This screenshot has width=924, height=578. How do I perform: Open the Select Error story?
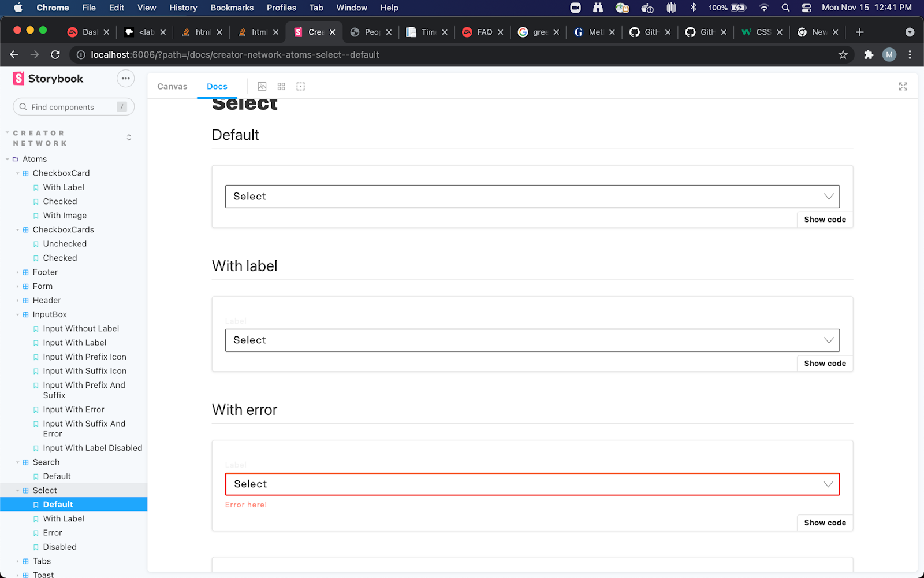tap(52, 533)
